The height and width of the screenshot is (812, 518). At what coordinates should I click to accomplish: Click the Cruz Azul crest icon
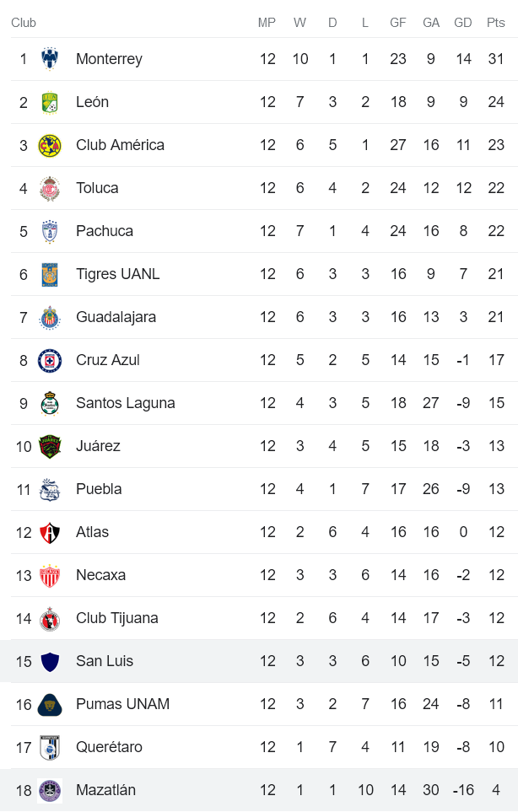click(50, 360)
